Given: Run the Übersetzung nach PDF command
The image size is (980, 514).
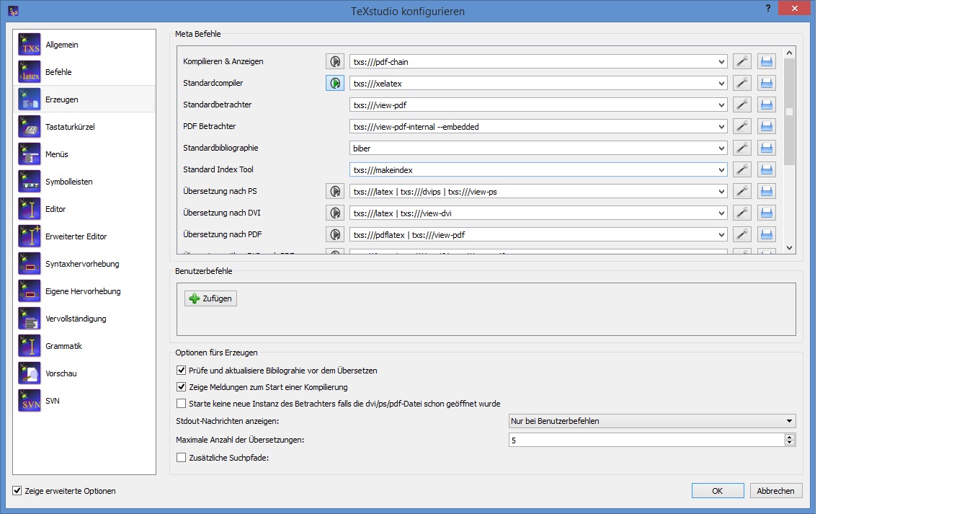Looking at the screenshot, I should pyautogui.click(x=335, y=235).
